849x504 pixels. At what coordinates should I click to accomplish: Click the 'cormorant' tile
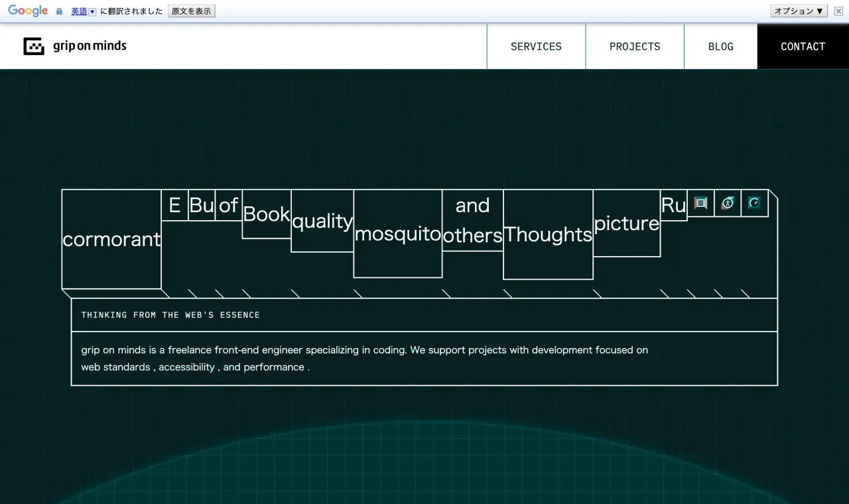point(111,239)
